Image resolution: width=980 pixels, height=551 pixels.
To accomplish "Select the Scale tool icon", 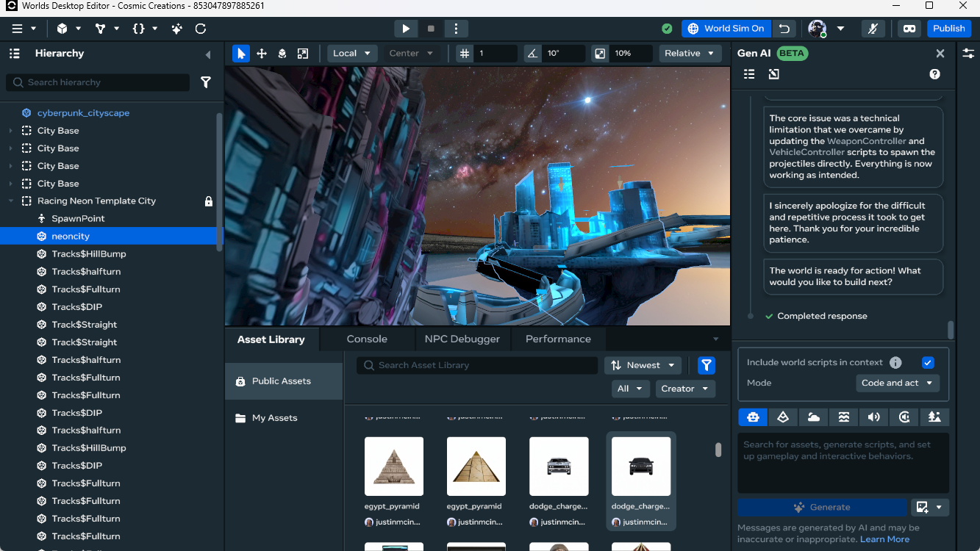I will point(303,54).
